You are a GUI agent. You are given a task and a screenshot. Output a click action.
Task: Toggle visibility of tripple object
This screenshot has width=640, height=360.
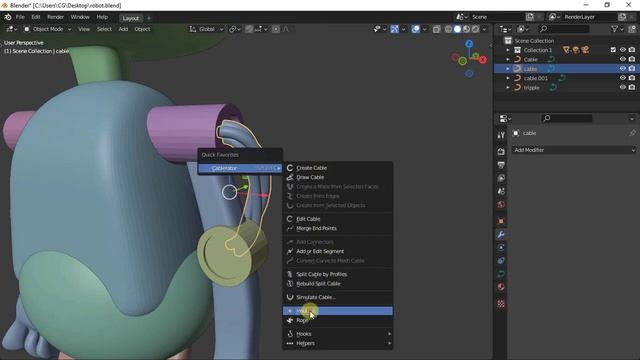[x=622, y=87]
